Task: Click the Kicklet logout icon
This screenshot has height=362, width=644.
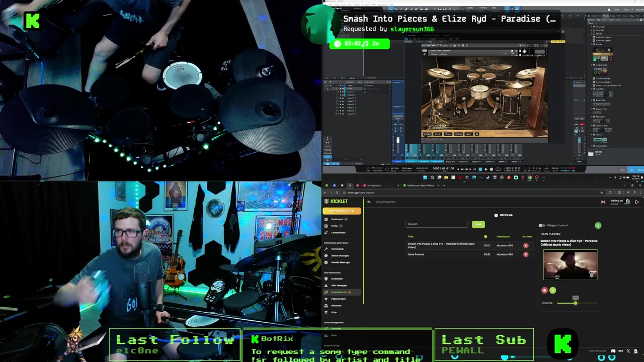Action: coord(637,202)
